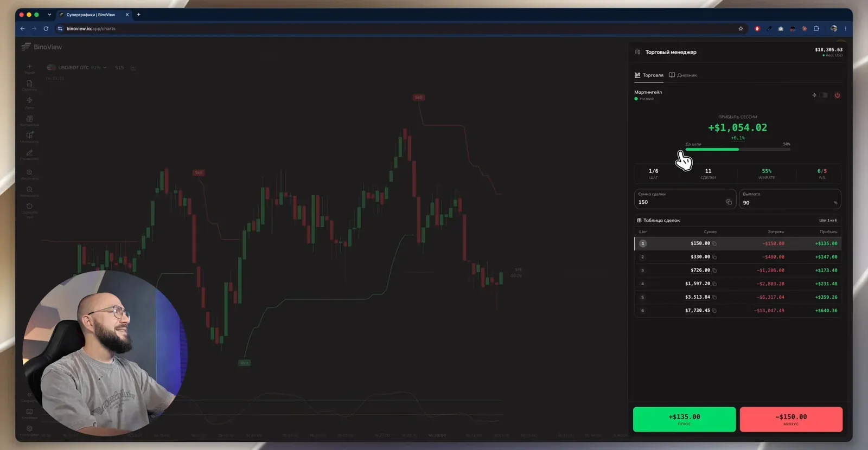Open the eyedropper color picker extension
Viewport: 868px width, 450px height.
point(769,29)
